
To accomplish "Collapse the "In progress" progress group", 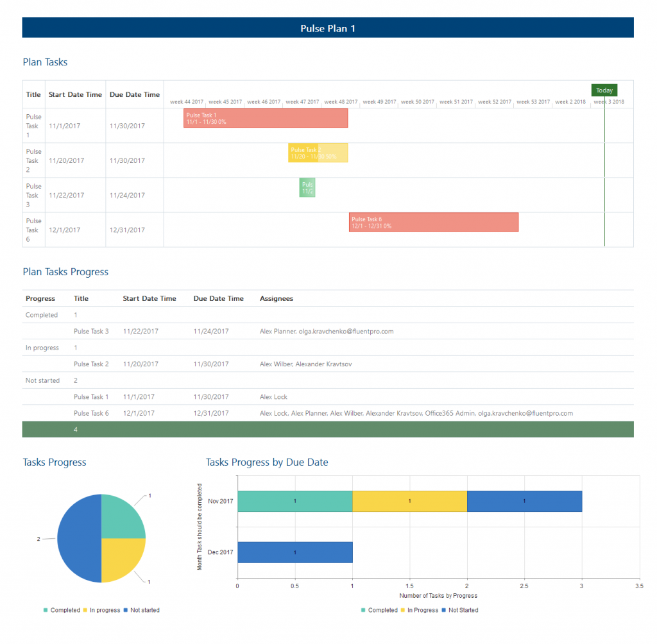I will pos(43,347).
